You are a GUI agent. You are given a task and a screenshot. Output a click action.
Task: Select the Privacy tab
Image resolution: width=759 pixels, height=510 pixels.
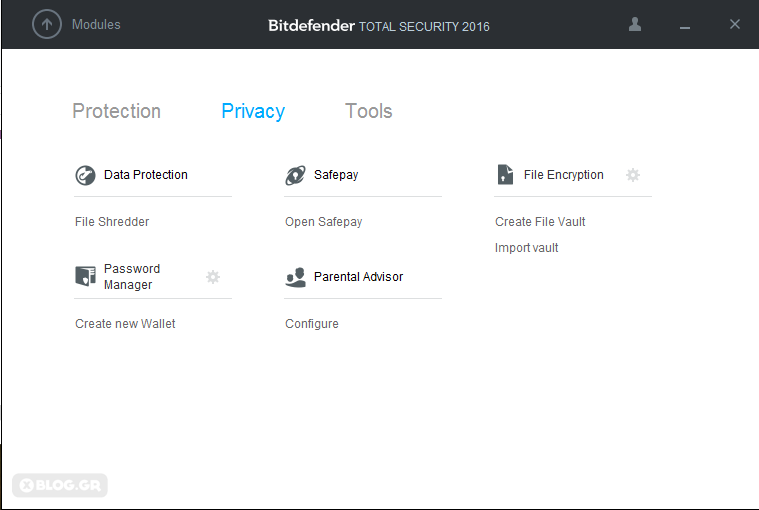(253, 111)
